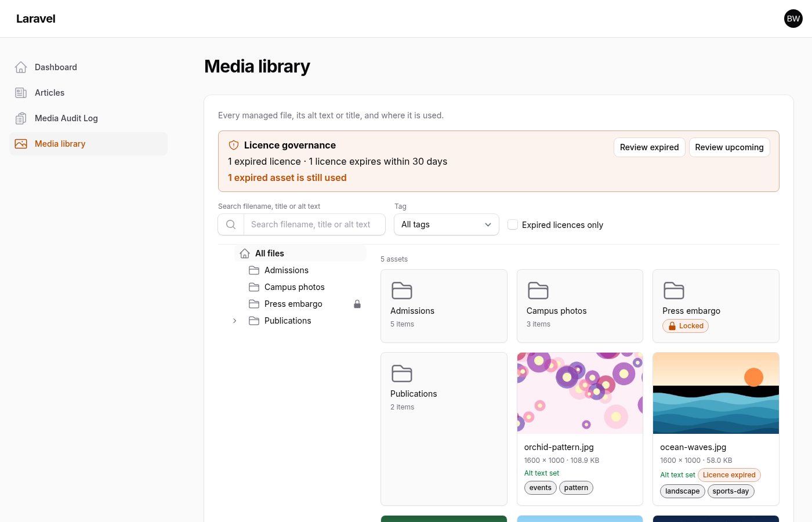
Task: Open the All tags dropdown
Action: click(x=447, y=224)
